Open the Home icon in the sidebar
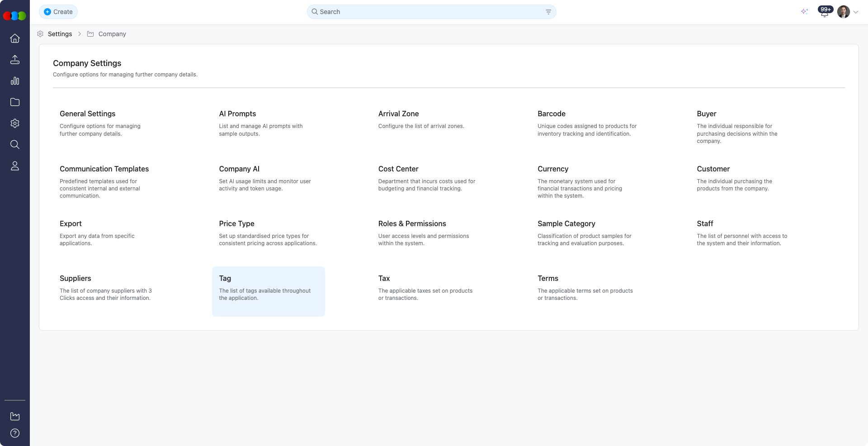Image resolution: width=868 pixels, height=446 pixels. [15, 38]
